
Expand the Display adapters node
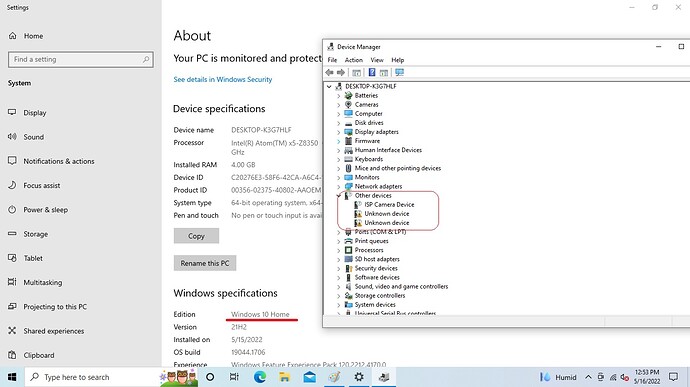click(x=338, y=132)
